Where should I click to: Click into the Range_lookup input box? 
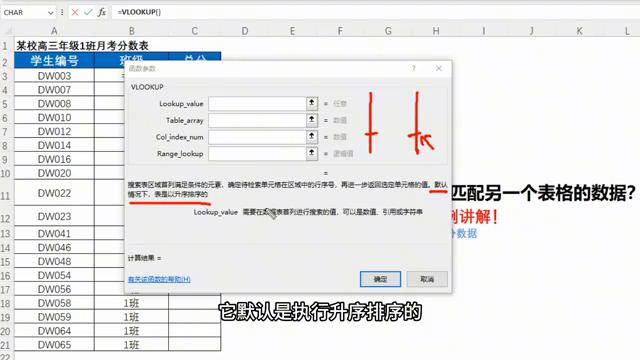click(x=258, y=154)
